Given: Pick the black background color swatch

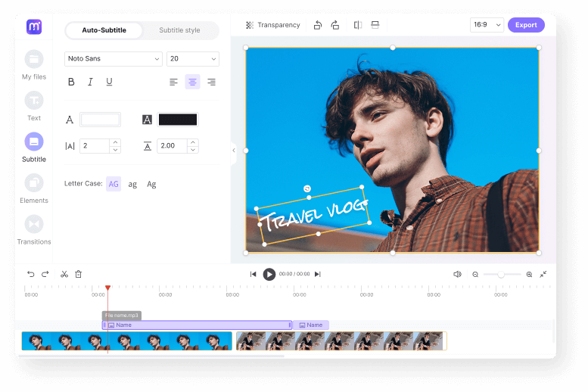Looking at the screenshot, I should pyautogui.click(x=178, y=120).
